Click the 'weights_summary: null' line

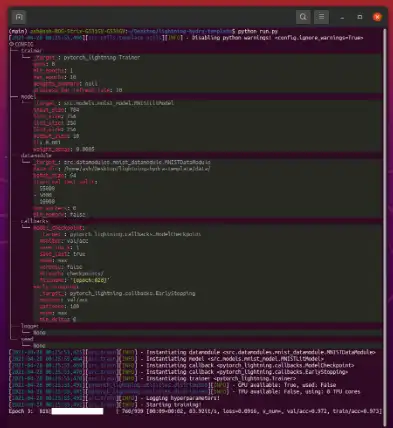click(x=65, y=84)
